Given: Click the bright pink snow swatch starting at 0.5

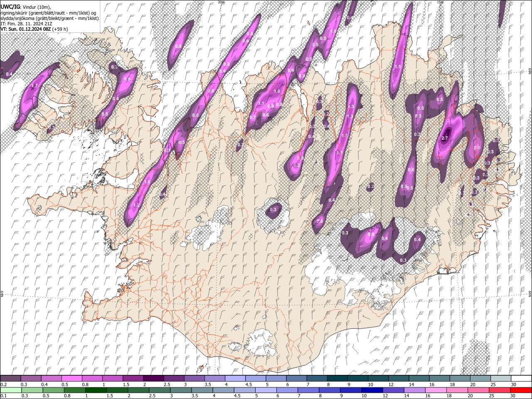Looking at the screenshot, I should (71, 378).
